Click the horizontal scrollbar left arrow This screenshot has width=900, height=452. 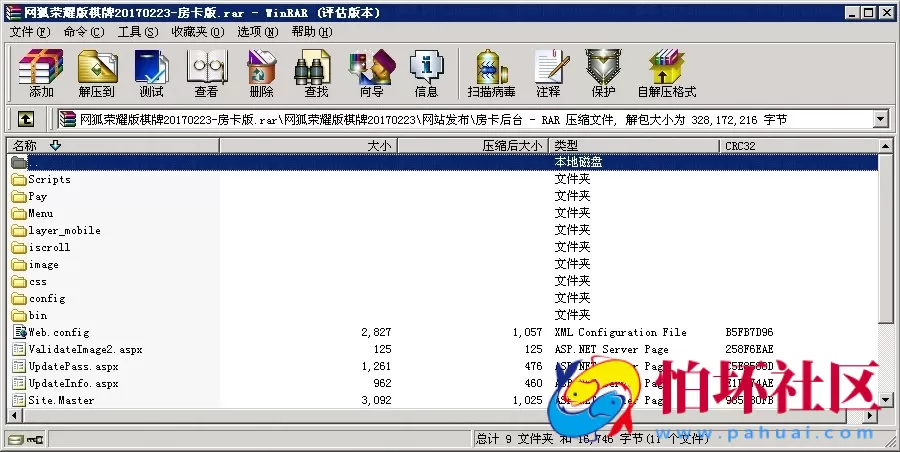point(13,415)
